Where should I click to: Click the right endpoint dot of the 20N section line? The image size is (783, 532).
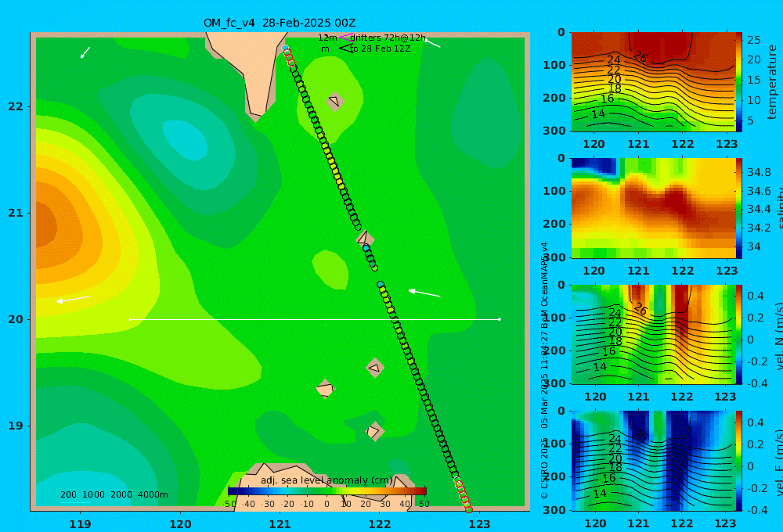(500, 319)
